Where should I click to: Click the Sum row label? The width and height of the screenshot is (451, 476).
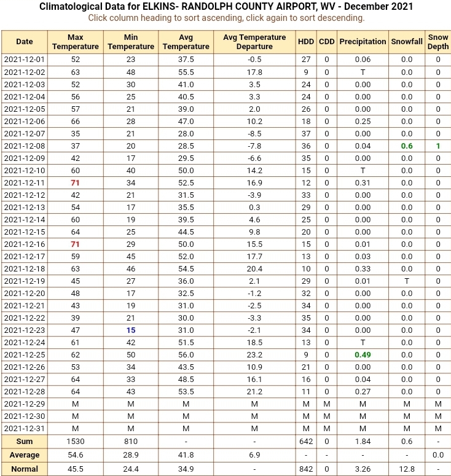25,442
